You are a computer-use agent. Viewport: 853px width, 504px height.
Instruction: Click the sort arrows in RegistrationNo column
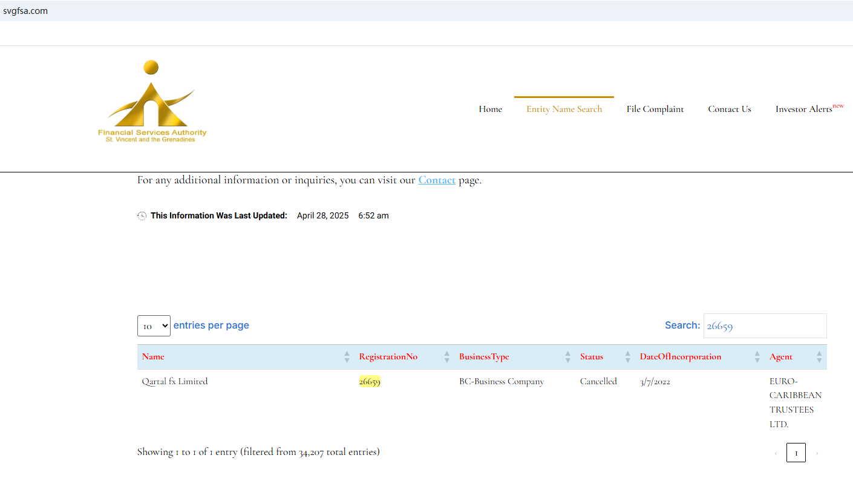(446, 357)
